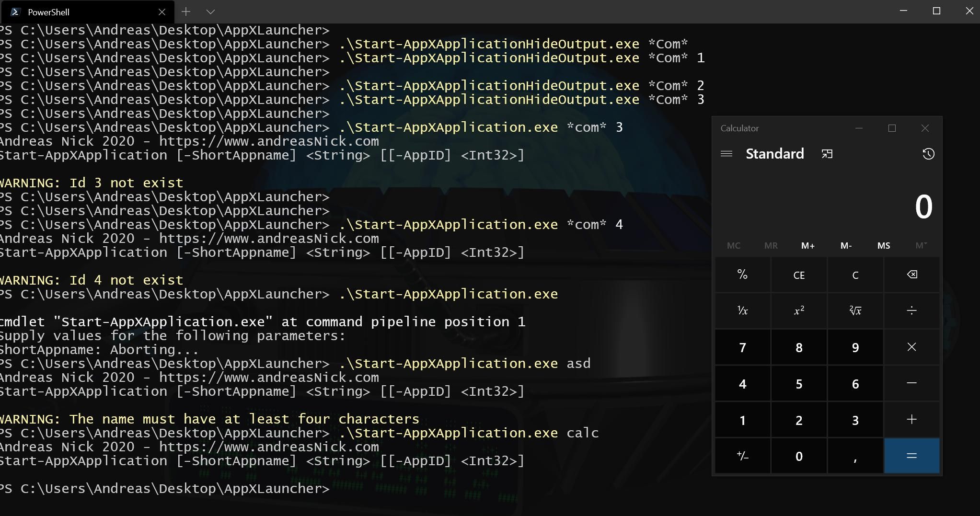The width and height of the screenshot is (980, 516).
Task: Toggle Keep on top calculator mode
Action: [x=827, y=154]
